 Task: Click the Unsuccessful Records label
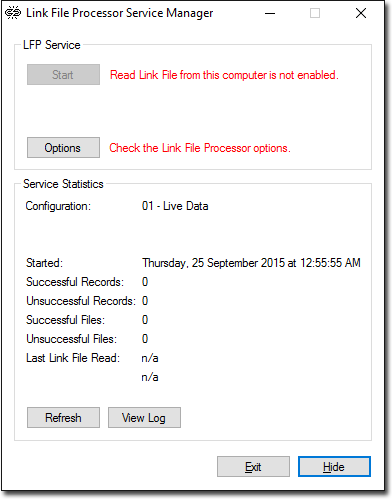(x=81, y=301)
